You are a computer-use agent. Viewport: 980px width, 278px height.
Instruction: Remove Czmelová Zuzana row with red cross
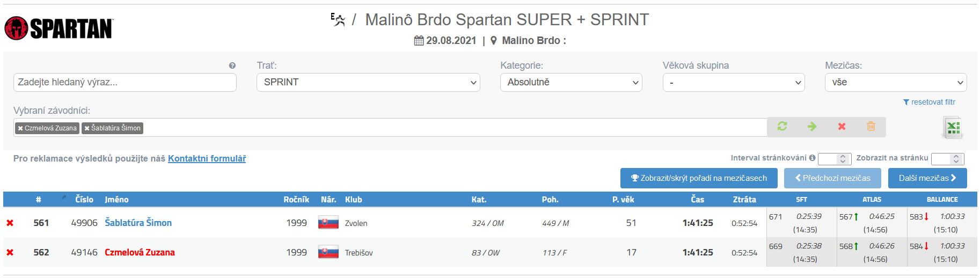(10, 252)
